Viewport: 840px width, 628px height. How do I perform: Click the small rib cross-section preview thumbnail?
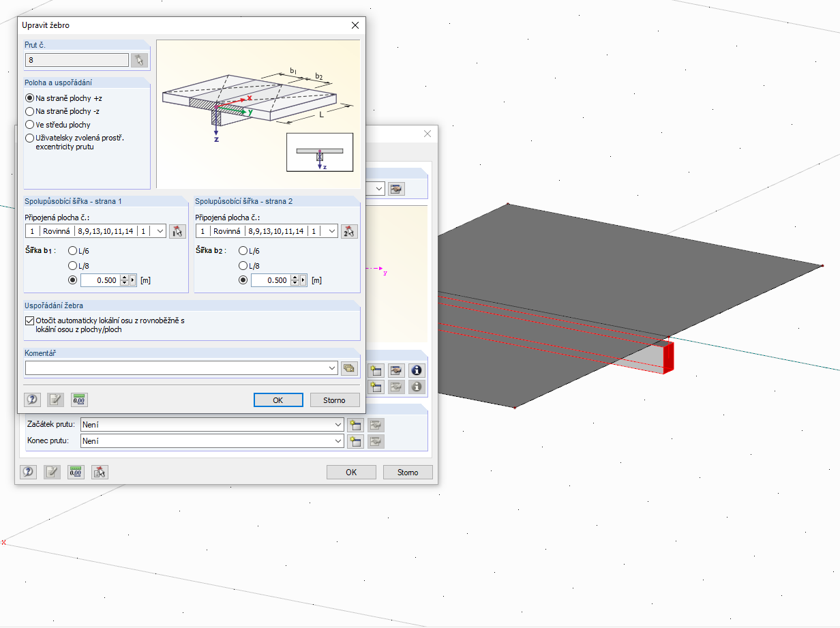pyautogui.click(x=320, y=152)
